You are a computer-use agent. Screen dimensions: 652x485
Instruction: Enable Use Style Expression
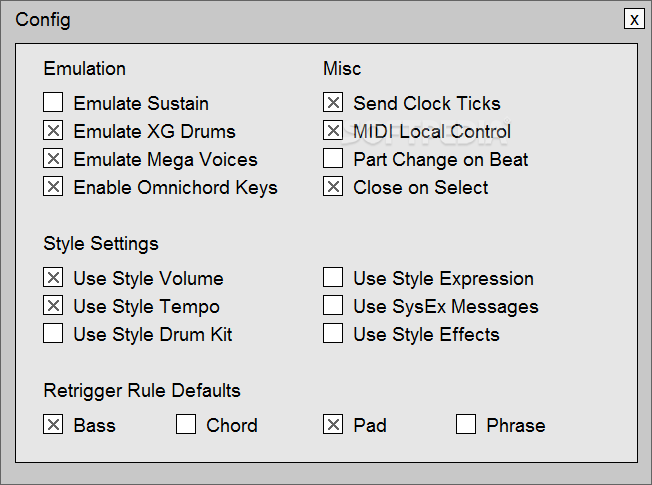pos(333,277)
